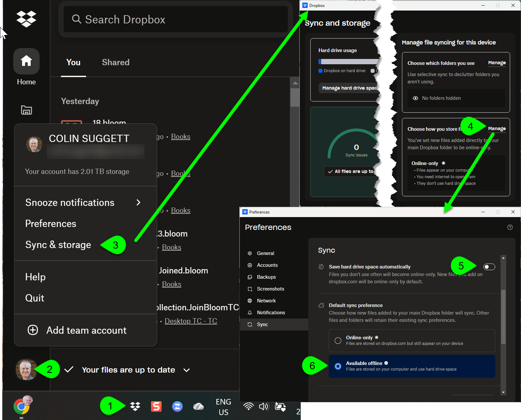Click the account avatar at bottom left
Image resolution: width=521 pixels, height=420 pixels.
(x=26, y=370)
